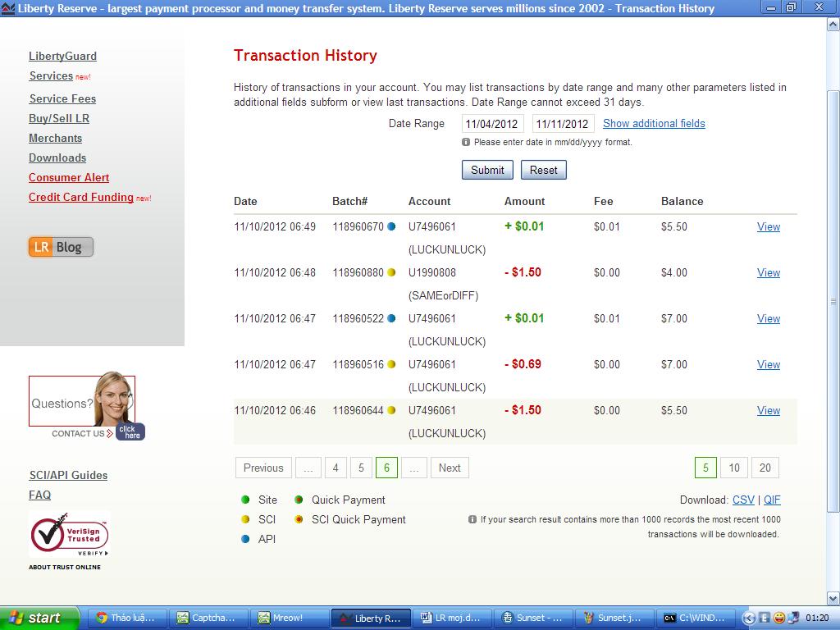The image size is (840, 630).
Task: Switch to the C:\WIND... command prompt taskbar item
Action: click(x=696, y=618)
